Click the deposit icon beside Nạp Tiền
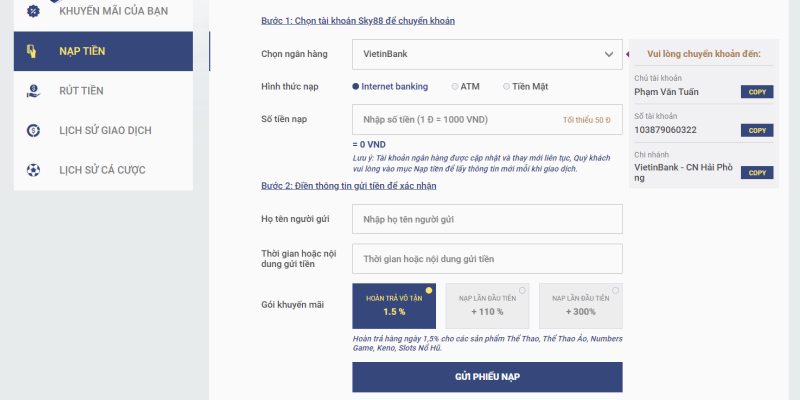Image resolution: width=800 pixels, height=400 pixels. (x=33, y=50)
